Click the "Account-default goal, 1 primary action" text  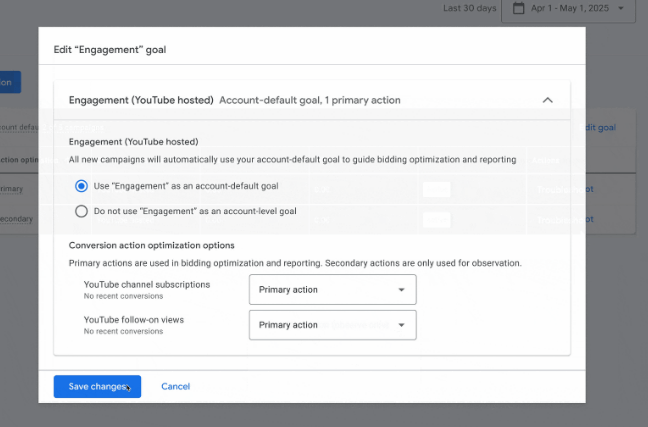310,100
